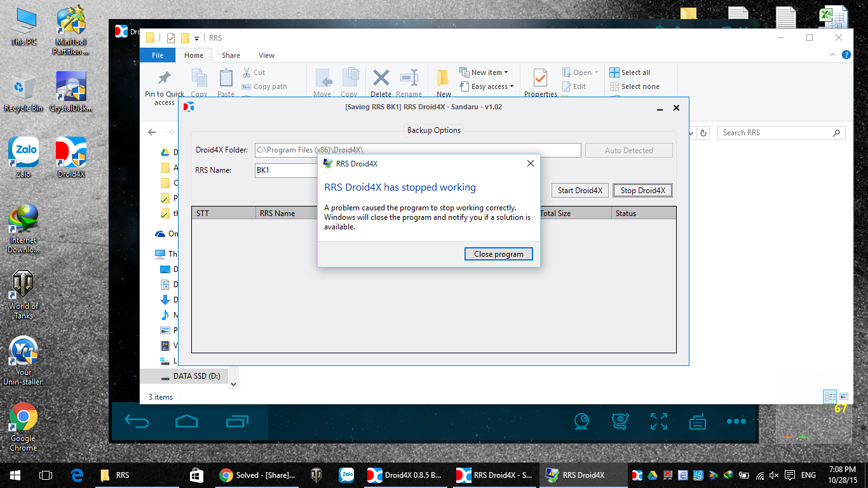868x488 pixels.
Task: Open Properties in the Explorer ribbon
Action: tap(540, 83)
